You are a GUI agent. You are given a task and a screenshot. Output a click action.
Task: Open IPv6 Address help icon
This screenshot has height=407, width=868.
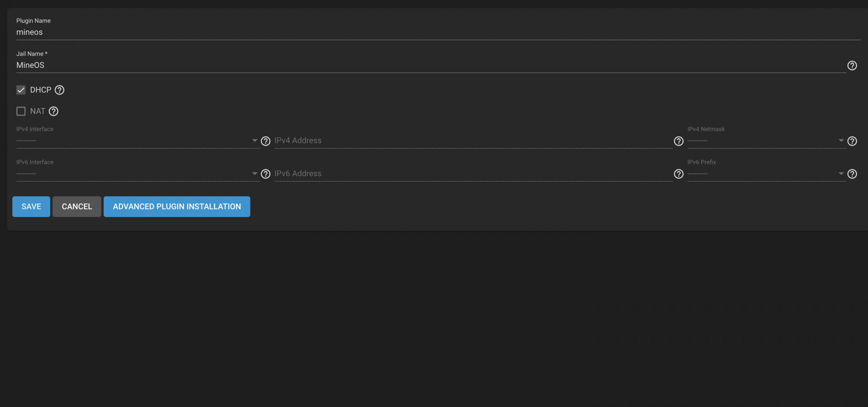[x=679, y=174]
